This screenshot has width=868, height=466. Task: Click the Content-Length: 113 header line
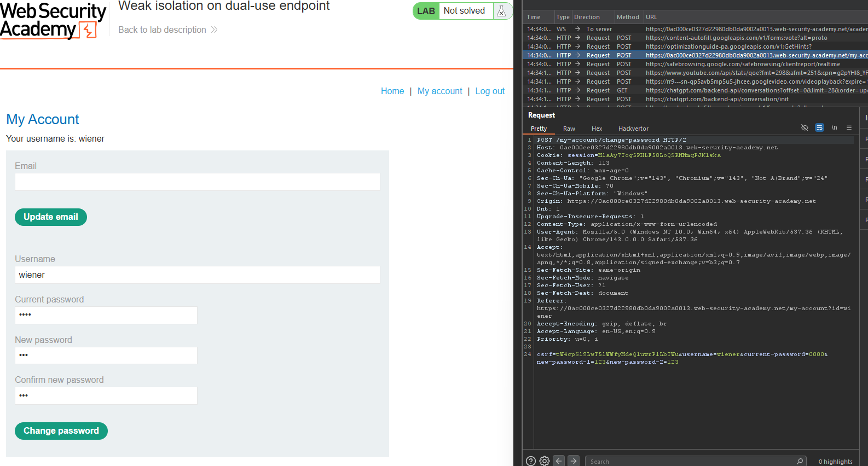573,163
